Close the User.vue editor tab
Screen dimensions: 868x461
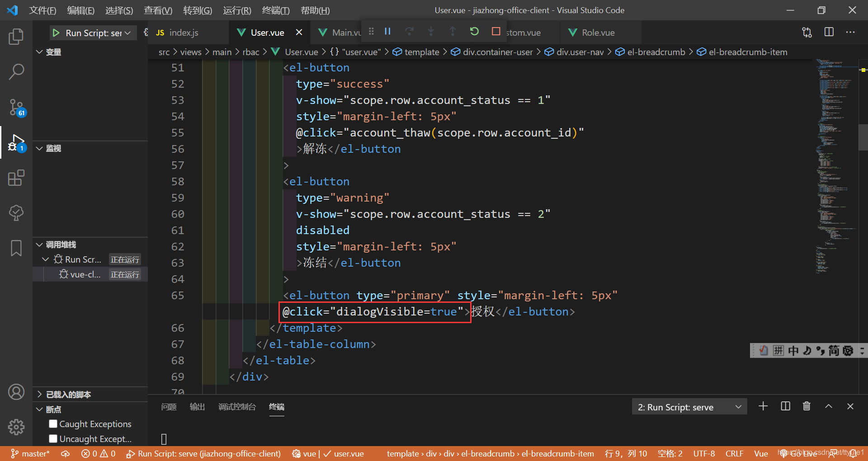click(299, 32)
